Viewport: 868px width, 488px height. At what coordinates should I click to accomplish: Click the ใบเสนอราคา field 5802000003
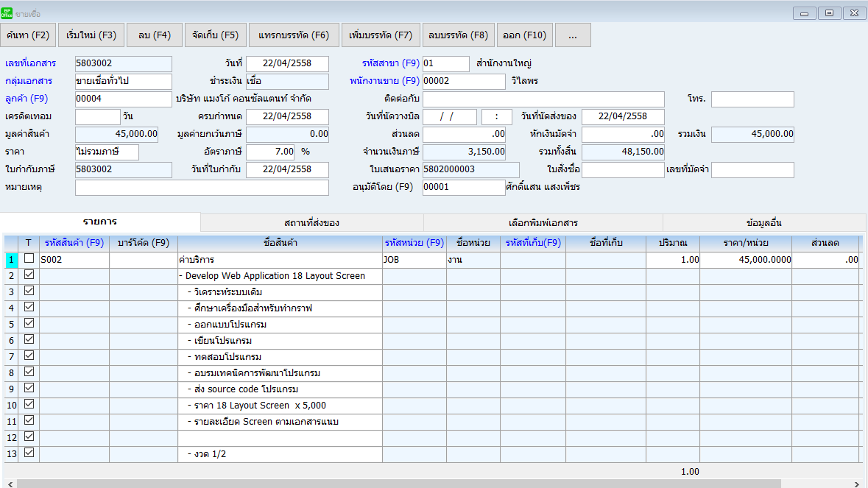pos(470,169)
